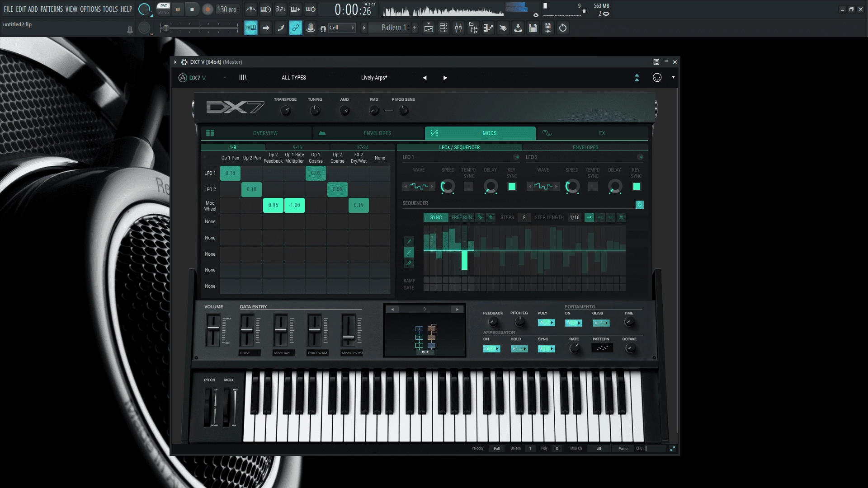Toggle LFO 2 Tempo Sync checkbox
Viewport: 868px width, 488px height.
pos(593,186)
